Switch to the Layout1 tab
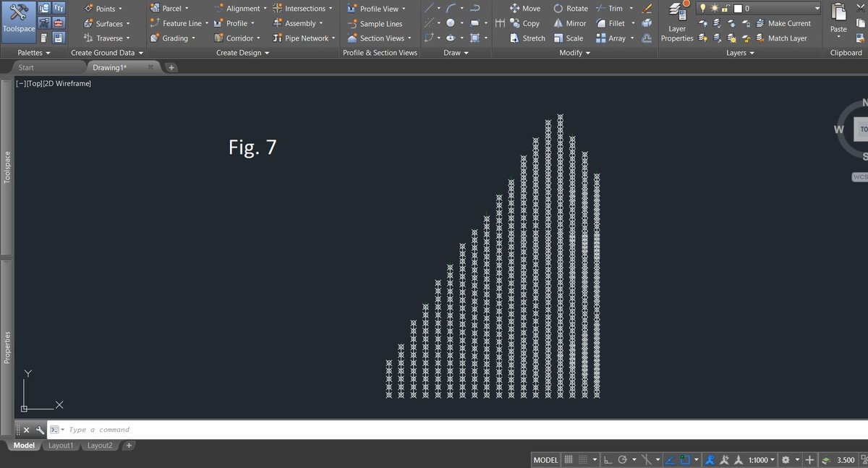 [61, 446]
